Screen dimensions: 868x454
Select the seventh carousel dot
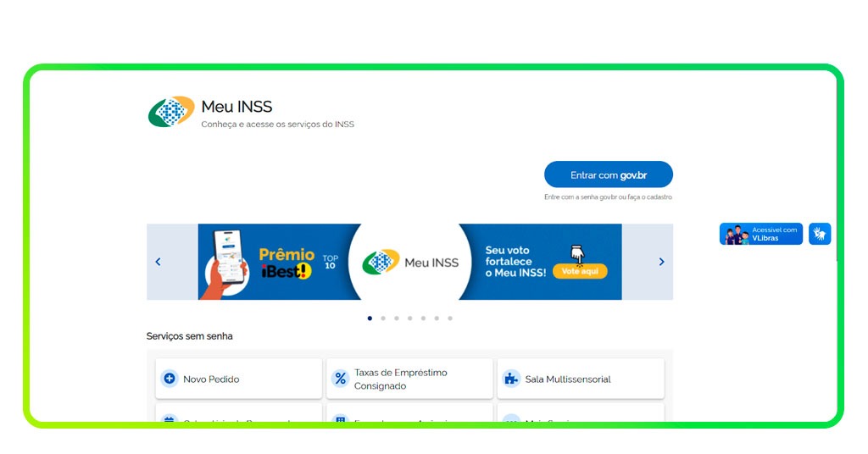point(450,318)
